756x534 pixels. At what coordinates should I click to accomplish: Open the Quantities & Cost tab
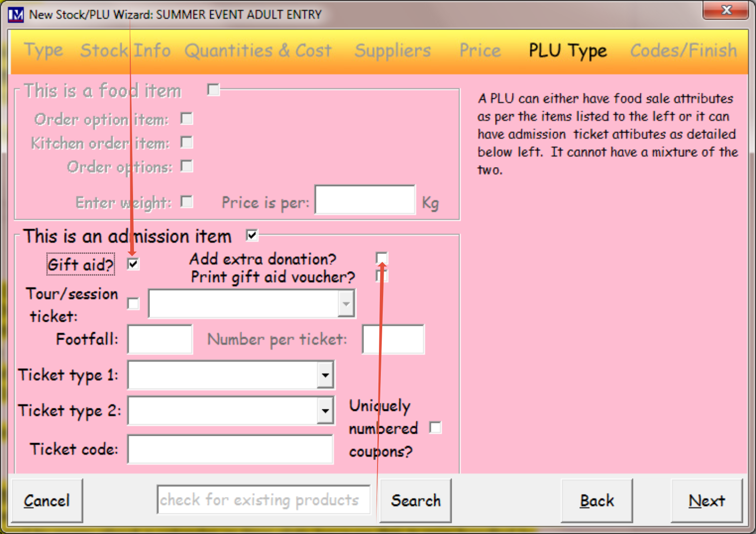258,51
